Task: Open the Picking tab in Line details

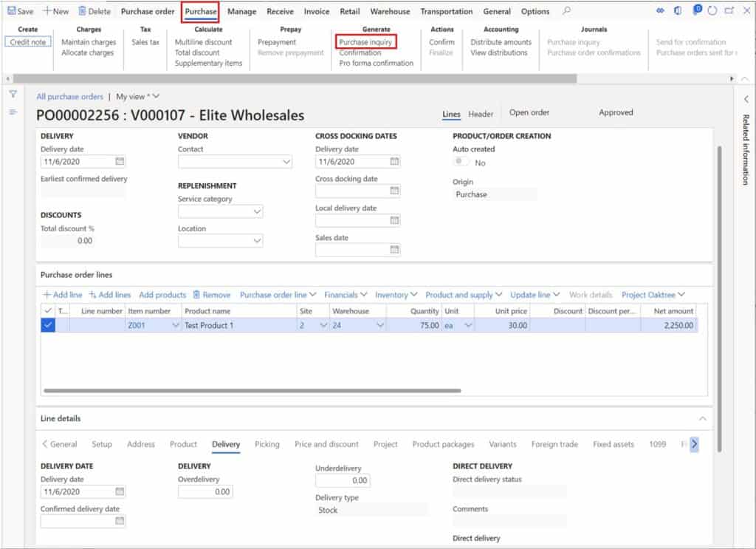Action: coord(266,444)
